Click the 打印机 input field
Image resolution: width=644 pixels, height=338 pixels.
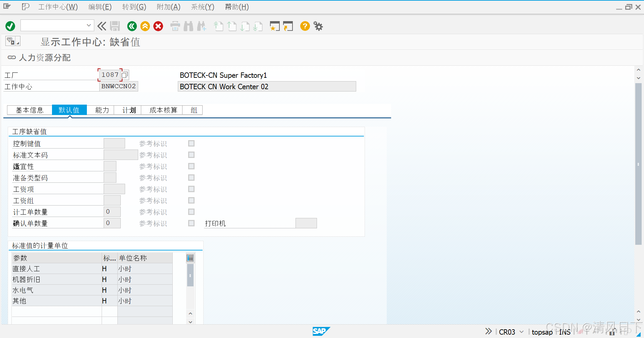click(306, 223)
